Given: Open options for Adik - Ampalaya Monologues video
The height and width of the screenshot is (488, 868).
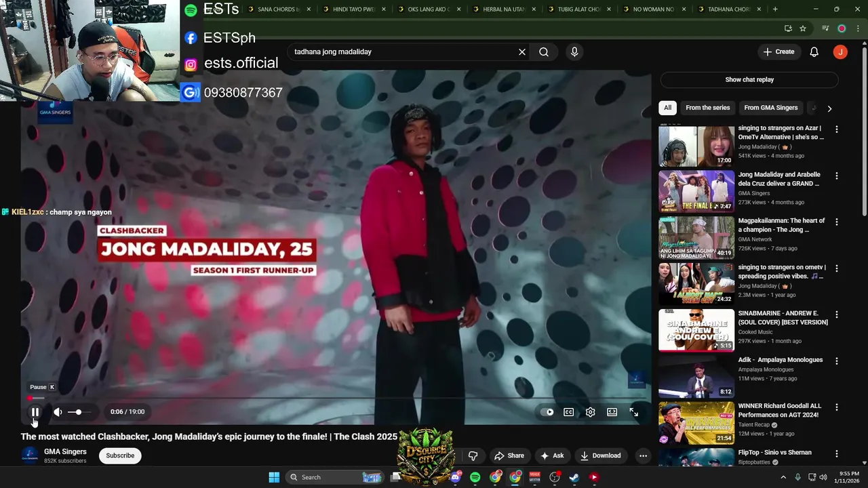Looking at the screenshot, I should pyautogui.click(x=837, y=361).
